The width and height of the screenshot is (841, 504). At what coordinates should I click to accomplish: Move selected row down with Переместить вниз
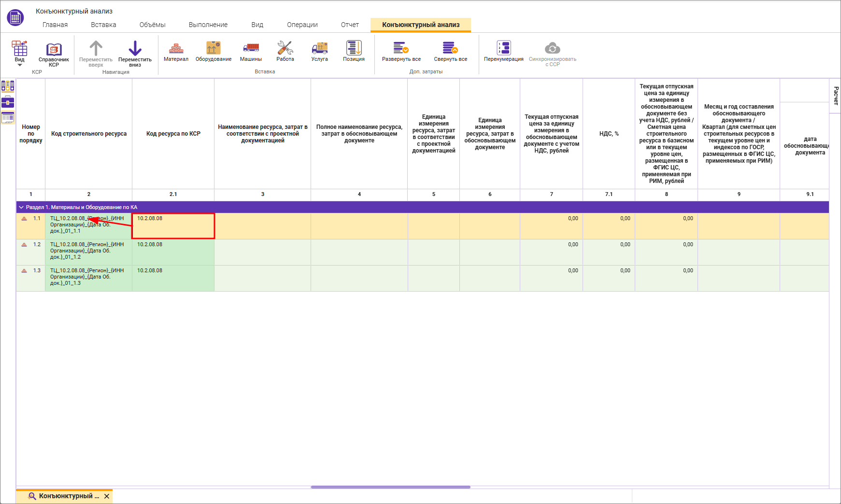tap(135, 54)
